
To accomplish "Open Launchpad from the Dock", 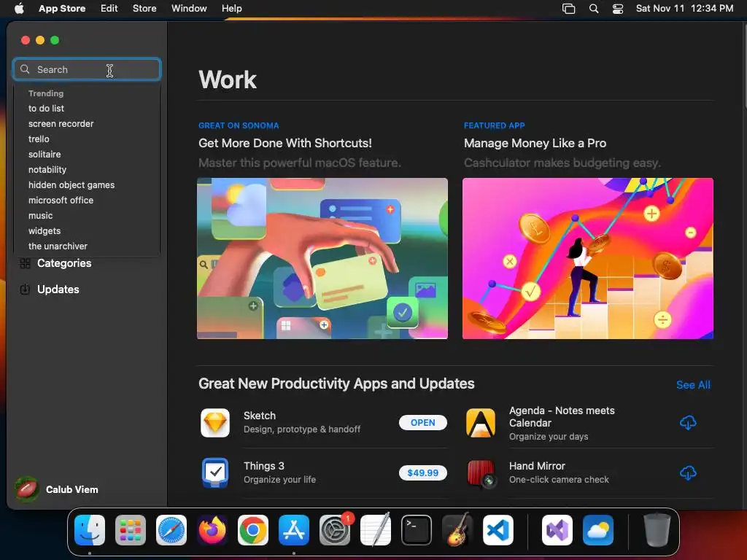I will (x=131, y=530).
